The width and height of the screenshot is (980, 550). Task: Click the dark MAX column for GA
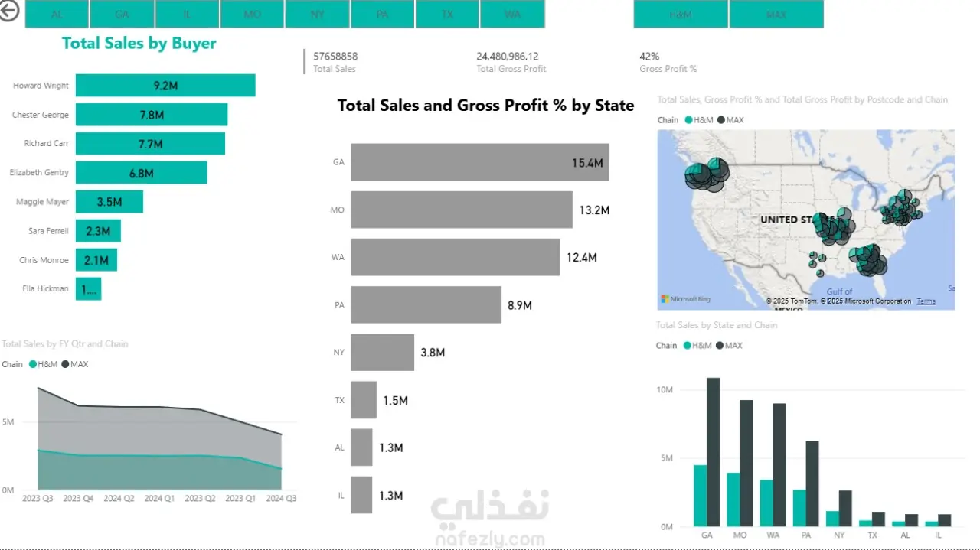pyautogui.click(x=713, y=451)
